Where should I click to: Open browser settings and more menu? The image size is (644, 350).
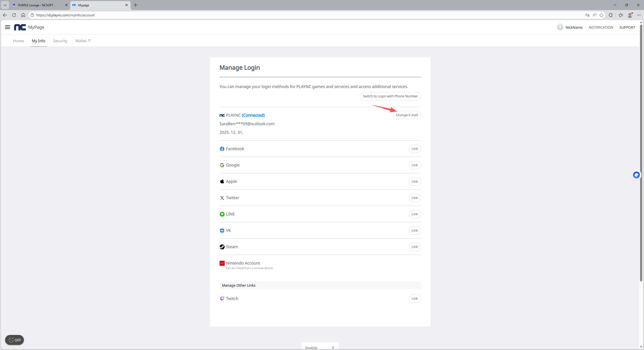pos(639,15)
